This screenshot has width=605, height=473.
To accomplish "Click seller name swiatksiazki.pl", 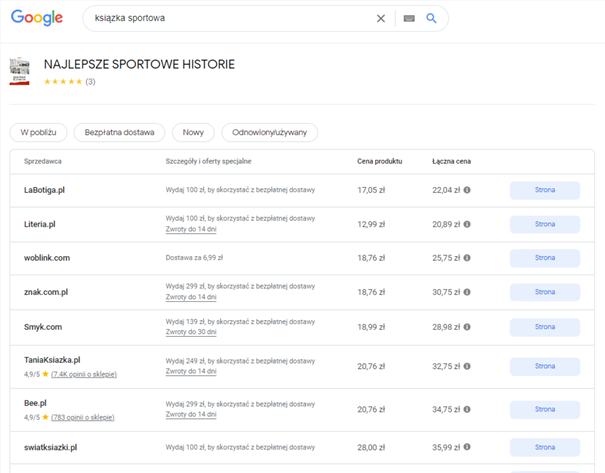I will (x=51, y=448).
